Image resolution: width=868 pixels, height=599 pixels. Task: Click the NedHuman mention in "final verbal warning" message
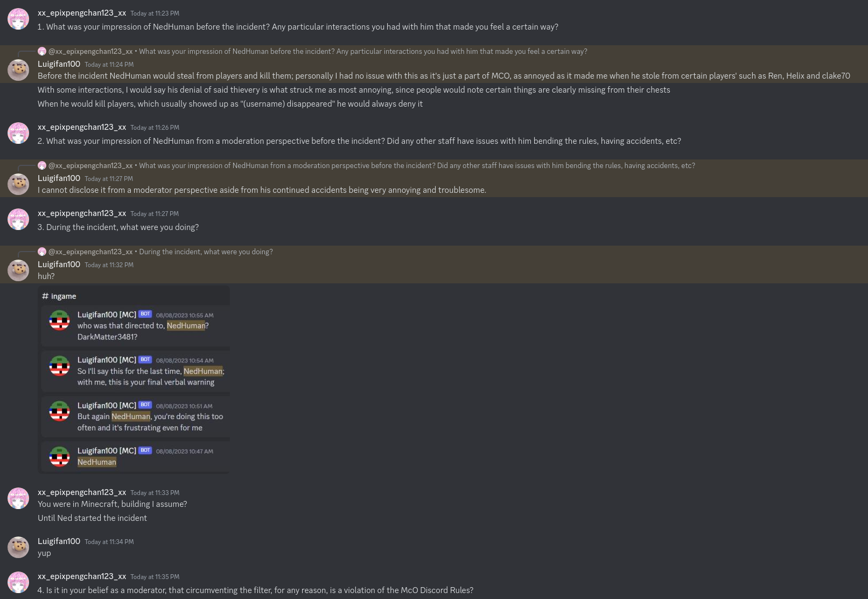(202, 371)
